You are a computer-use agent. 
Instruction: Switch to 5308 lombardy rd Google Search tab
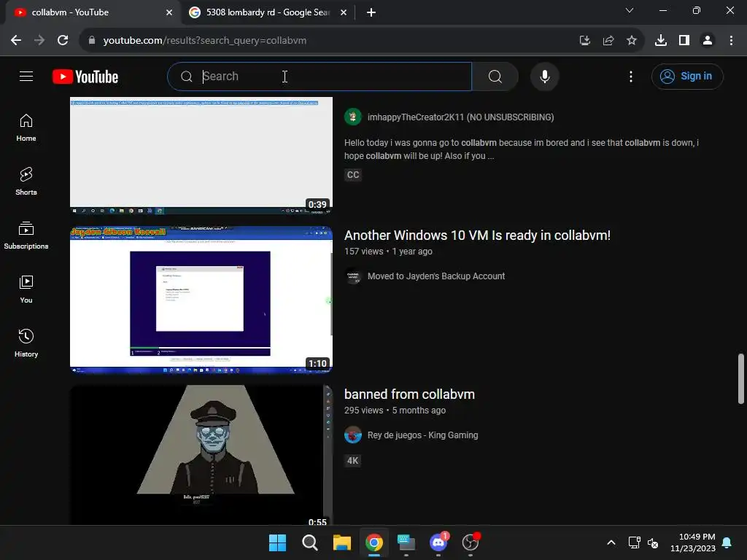pyautogui.click(x=267, y=12)
